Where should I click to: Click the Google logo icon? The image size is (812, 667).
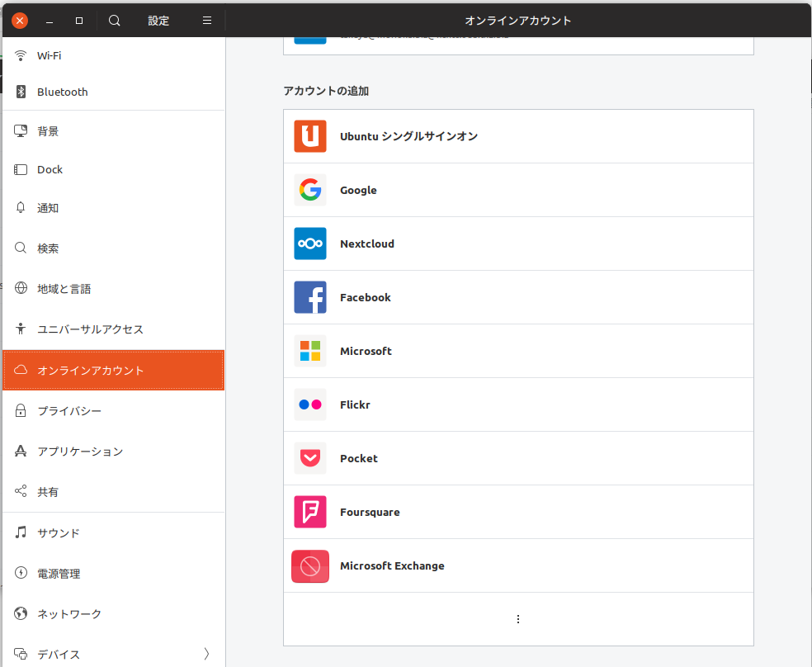pyautogui.click(x=310, y=190)
